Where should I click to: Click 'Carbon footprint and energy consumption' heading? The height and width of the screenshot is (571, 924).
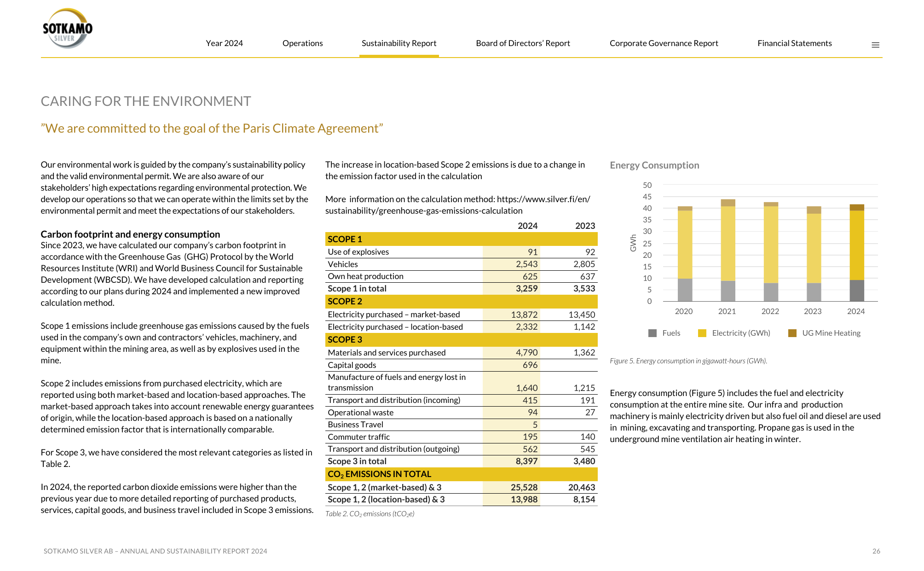tap(130, 234)
